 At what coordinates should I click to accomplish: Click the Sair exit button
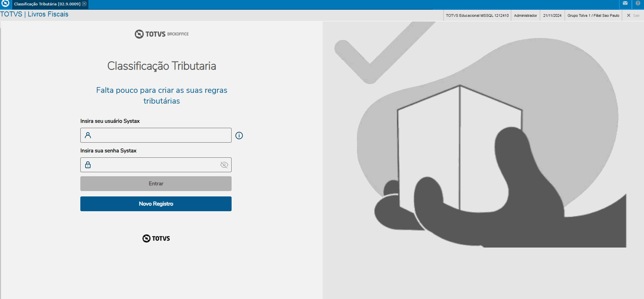[633, 15]
